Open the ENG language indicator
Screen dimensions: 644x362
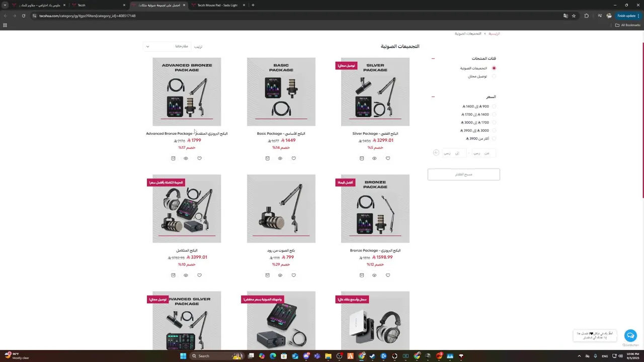pos(605,356)
